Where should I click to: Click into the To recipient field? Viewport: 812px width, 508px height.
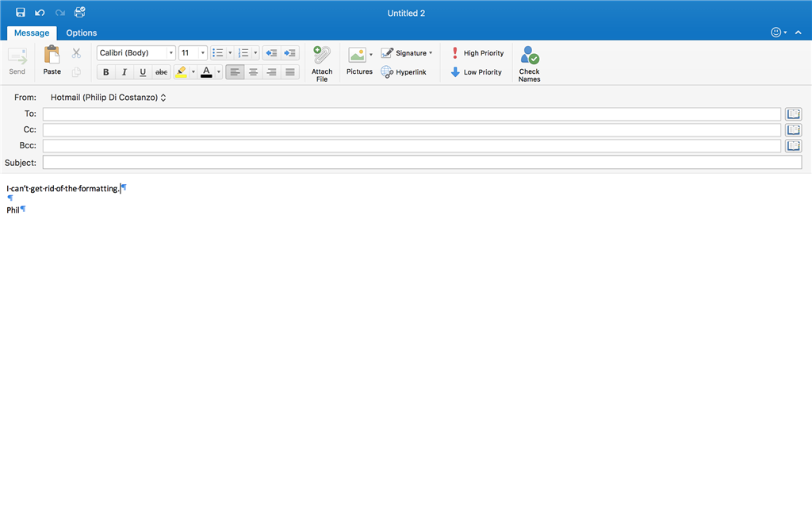click(412, 114)
